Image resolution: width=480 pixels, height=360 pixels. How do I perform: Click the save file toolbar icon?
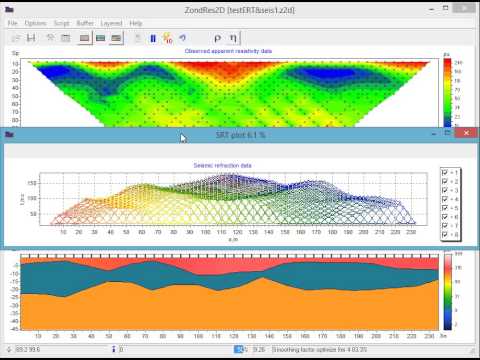(x=31, y=38)
